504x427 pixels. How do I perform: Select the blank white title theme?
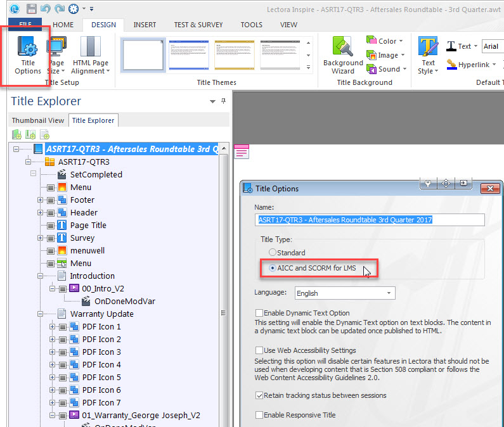[x=143, y=55]
